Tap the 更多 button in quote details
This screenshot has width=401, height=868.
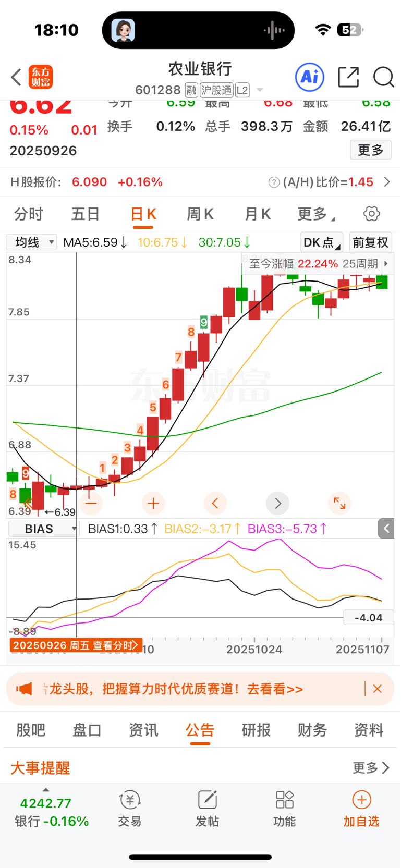371,150
